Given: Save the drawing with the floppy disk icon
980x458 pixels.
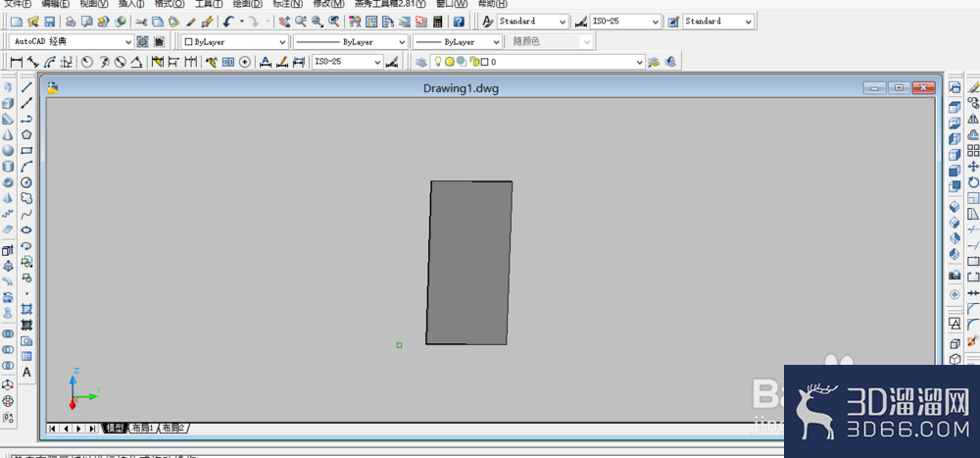Looking at the screenshot, I should pos(49,22).
